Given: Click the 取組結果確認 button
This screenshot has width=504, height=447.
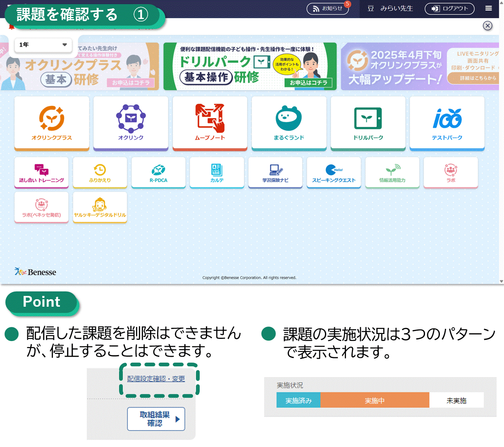Looking at the screenshot, I should tap(156, 419).
